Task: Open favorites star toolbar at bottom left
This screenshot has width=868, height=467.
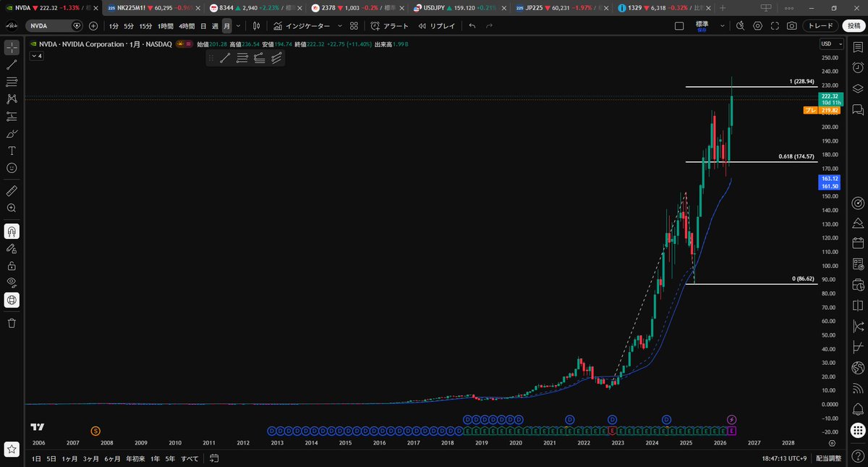Action: [x=12, y=450]
